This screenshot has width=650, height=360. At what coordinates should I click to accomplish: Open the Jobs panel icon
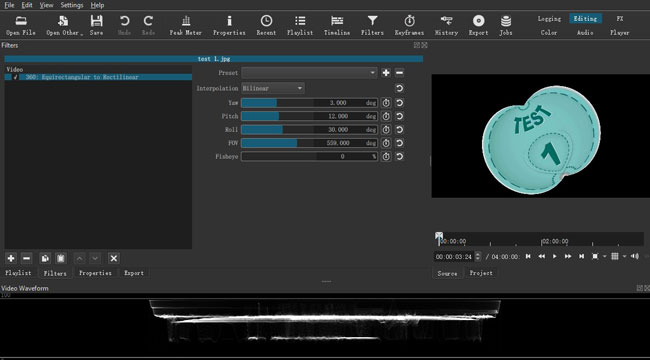pyautogui.click(x=506, y=25)
